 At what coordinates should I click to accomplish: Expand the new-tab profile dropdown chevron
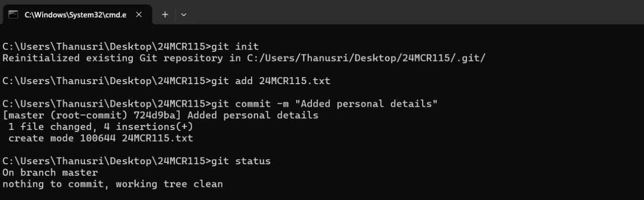(x=184, y=15)
